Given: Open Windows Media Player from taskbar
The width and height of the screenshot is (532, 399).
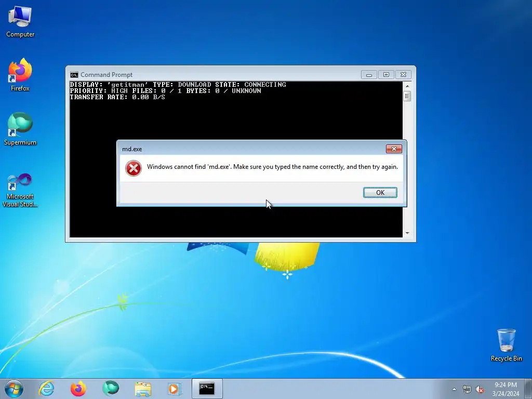Looking at the screenshot, I should tap(175, 389).
